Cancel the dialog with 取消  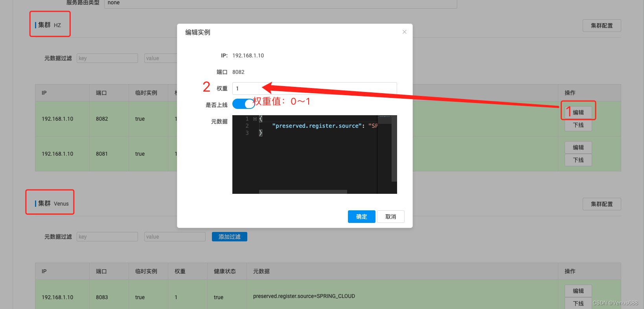(x=391, y=217)
